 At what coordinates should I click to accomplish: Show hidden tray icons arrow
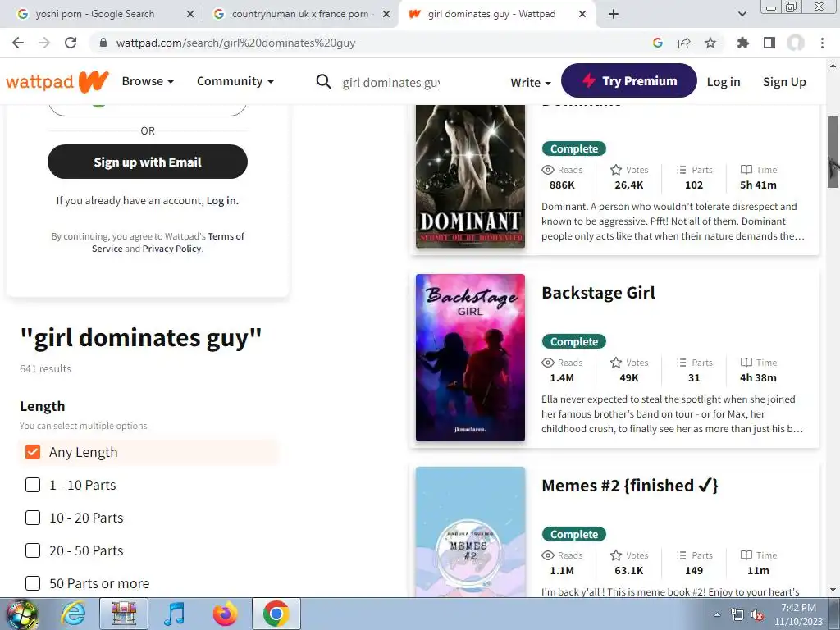click(x=717, y=615)
